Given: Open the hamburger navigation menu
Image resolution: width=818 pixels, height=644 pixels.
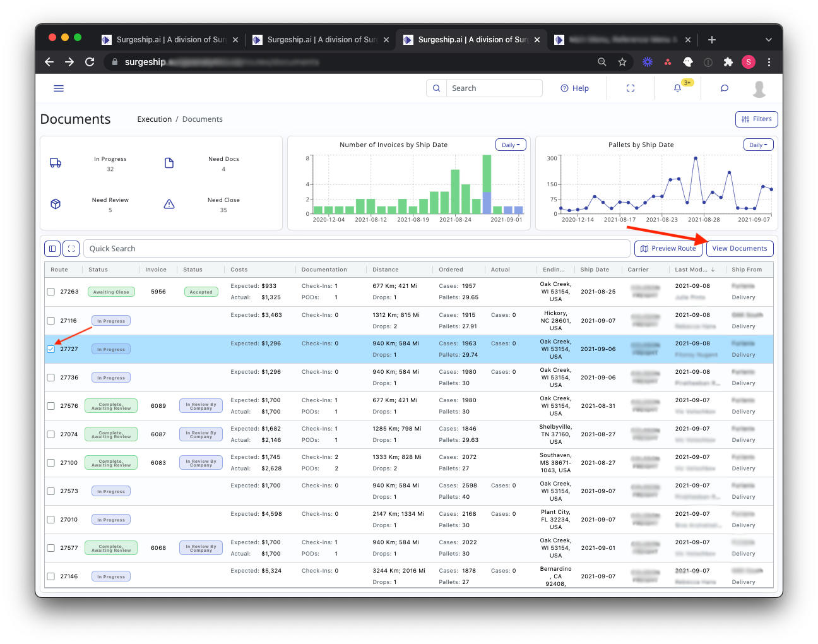Looking at the screenshot, I should click(x=59, y=88).
